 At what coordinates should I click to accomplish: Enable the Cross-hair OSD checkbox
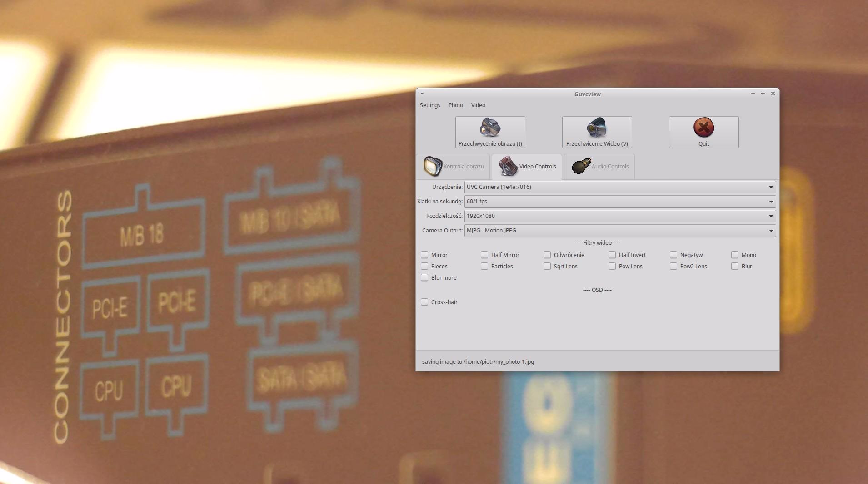pos(424,302)
